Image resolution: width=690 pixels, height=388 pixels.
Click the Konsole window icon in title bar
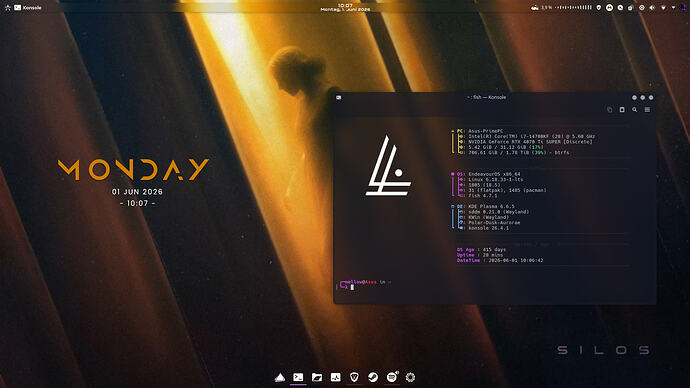tap(338, 98)
